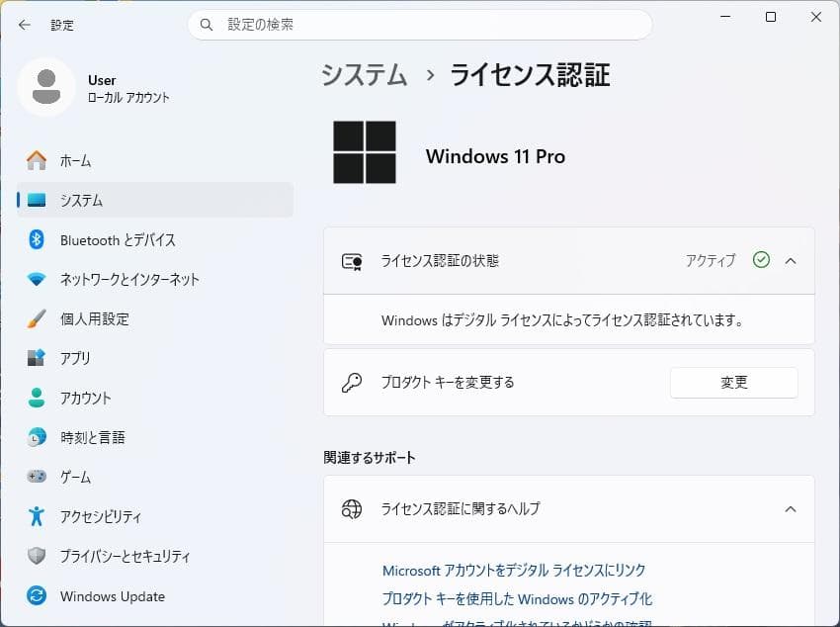The image size is (840, 627).
Task: Open ネットワークとインターネット settings
Action: (x=124, y=279)
